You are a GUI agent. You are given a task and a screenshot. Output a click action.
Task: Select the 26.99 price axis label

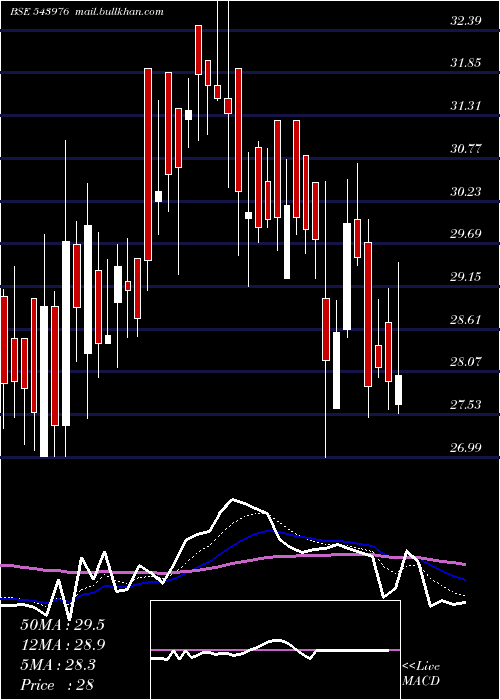pos(466,447)
